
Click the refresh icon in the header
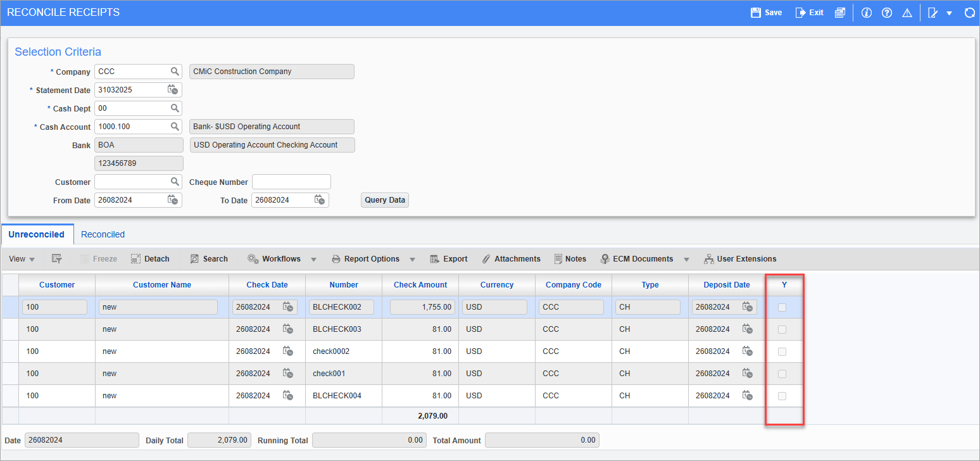[969, 13]
